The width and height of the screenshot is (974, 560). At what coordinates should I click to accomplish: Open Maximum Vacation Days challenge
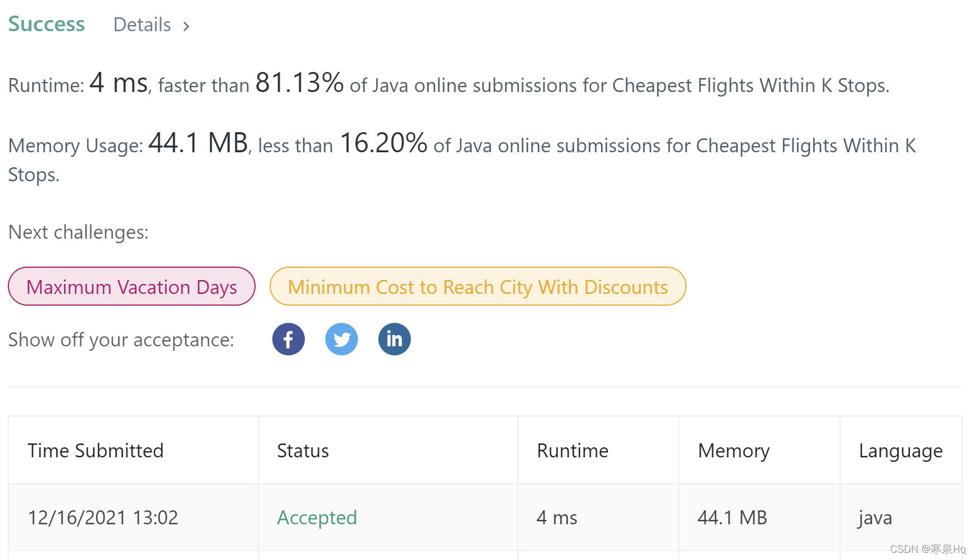(132, 286)
